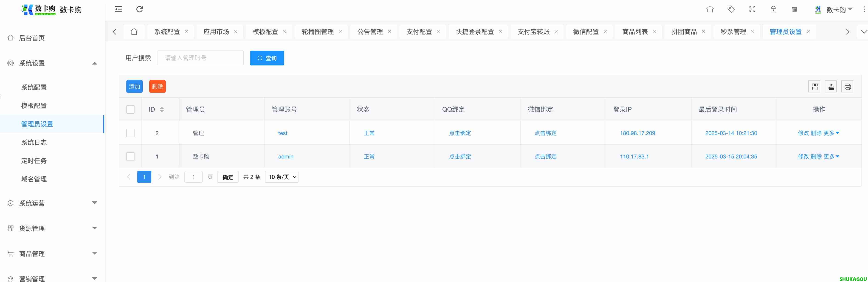This screenshot has height=282, width=868.
Task: Lock the screen using the padlock icon
Action: [x=773, y=9]
